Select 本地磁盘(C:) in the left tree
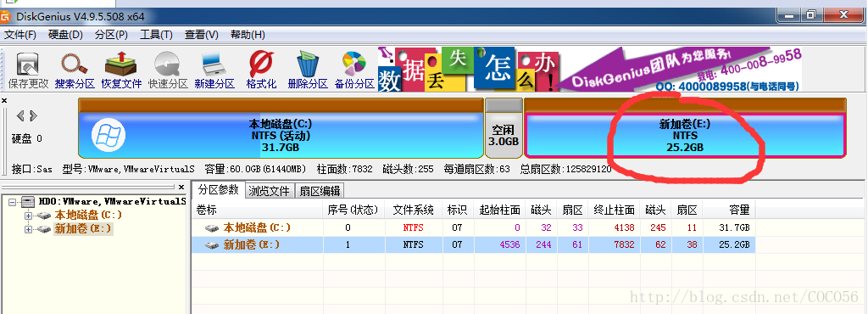868x314 pixels. pos(87,215)
